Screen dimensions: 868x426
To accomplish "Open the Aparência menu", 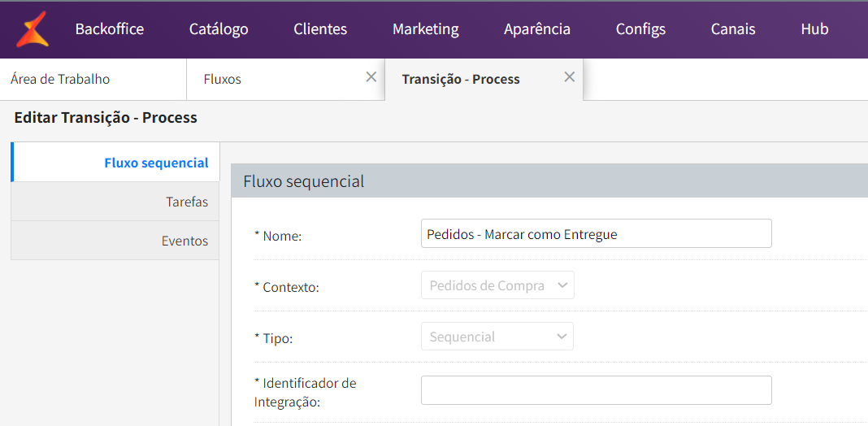I will [537, 29].
